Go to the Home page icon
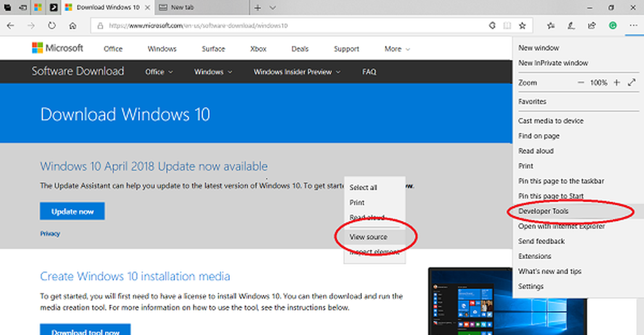The image size is (644, 335). click(73, 26)
